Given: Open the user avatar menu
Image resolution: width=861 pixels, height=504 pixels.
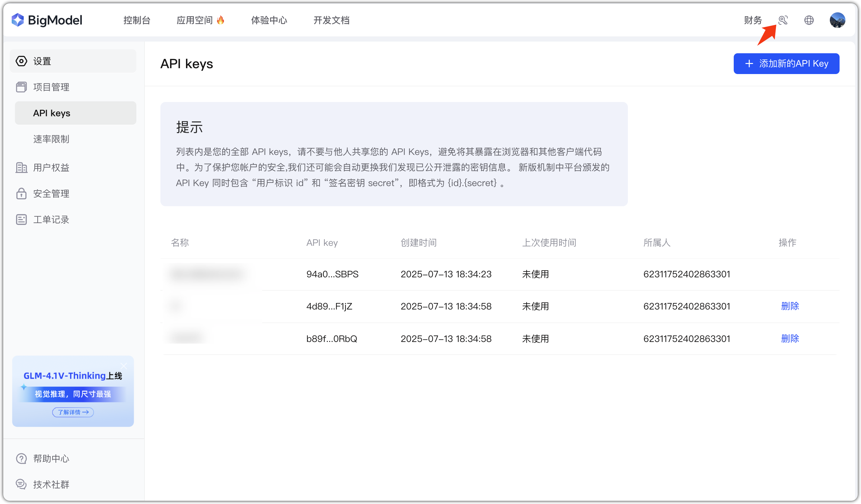Looking at the screenshot, I should click(x=837, y=20).
